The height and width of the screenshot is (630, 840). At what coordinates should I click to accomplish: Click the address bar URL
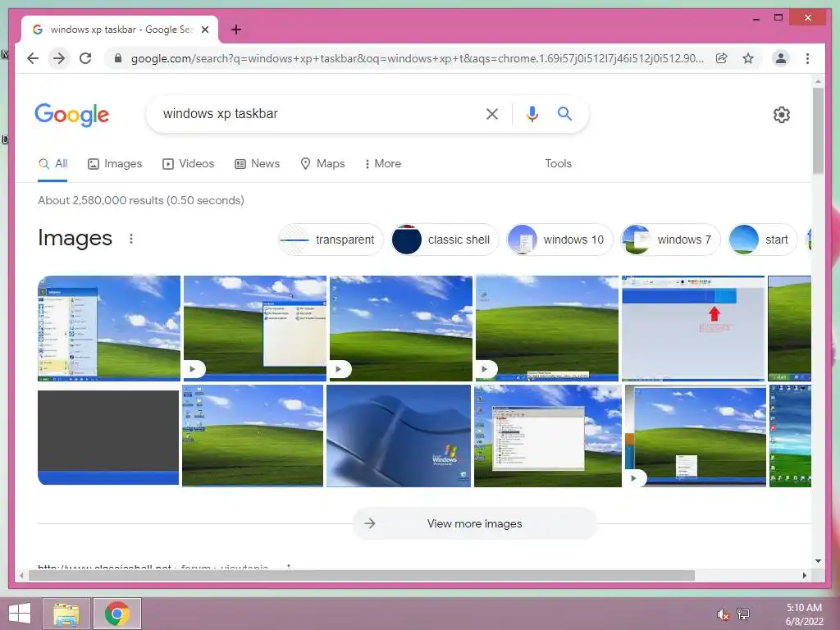pyautogui.click(x=417, y=58)
